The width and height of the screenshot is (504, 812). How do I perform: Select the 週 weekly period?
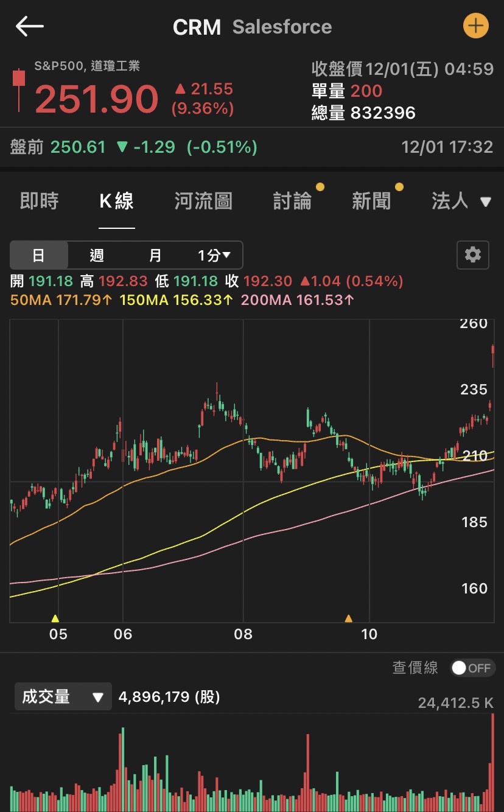pos(97,255)
